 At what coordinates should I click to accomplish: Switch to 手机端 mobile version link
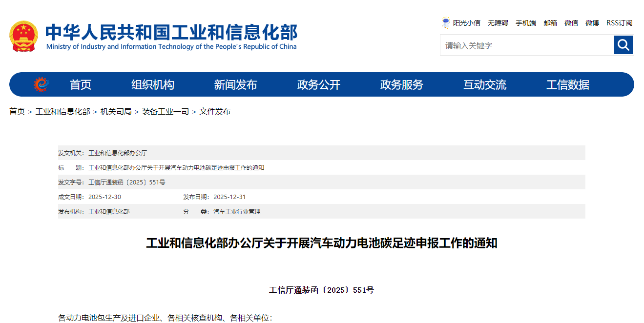pos(525,23)
